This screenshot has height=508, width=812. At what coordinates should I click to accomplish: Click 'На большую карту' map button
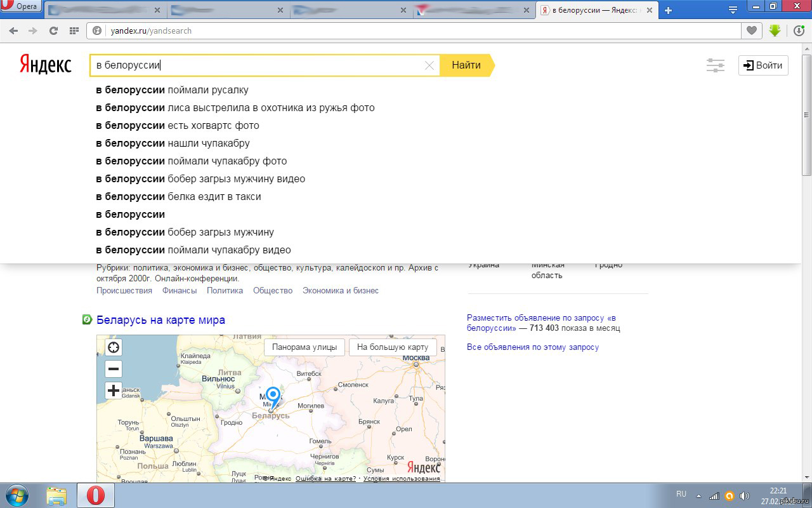pyautogui.click(x=393, y=347)
